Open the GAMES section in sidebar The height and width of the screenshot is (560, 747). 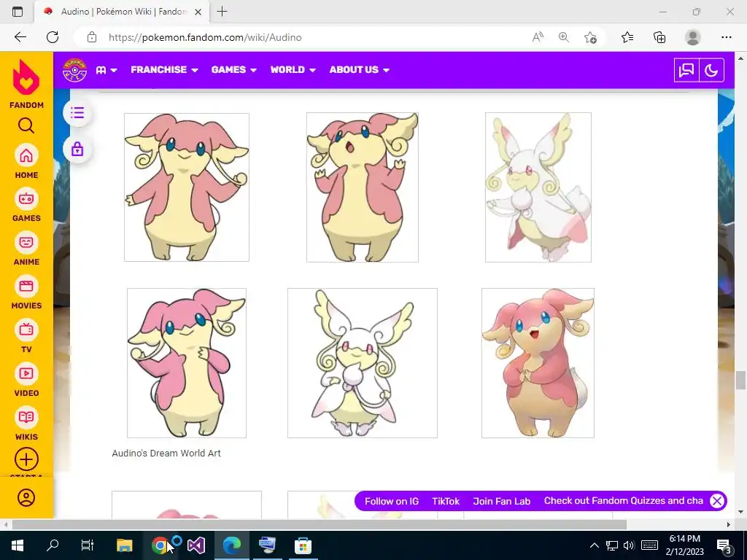(26, 205)
